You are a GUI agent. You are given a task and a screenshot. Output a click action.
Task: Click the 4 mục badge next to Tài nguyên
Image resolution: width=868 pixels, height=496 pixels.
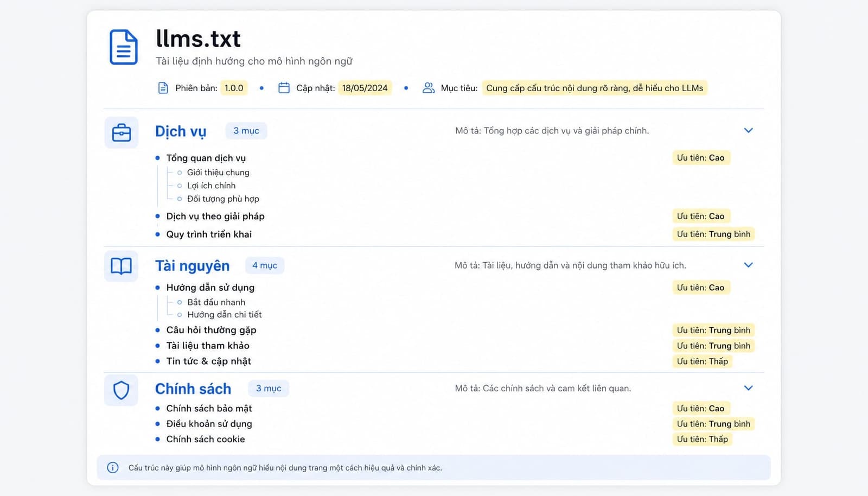pos(265,265)
